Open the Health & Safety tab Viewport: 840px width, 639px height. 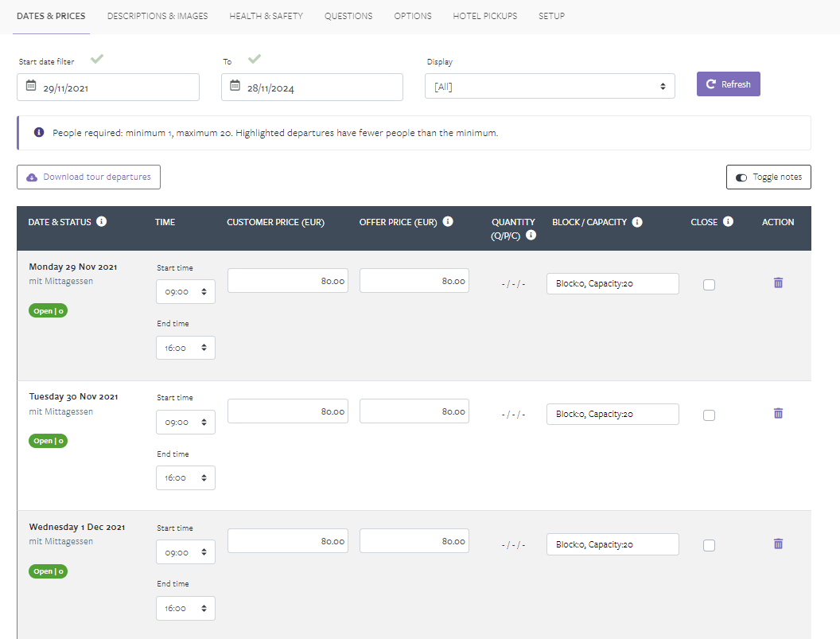[x=266, y=16]
